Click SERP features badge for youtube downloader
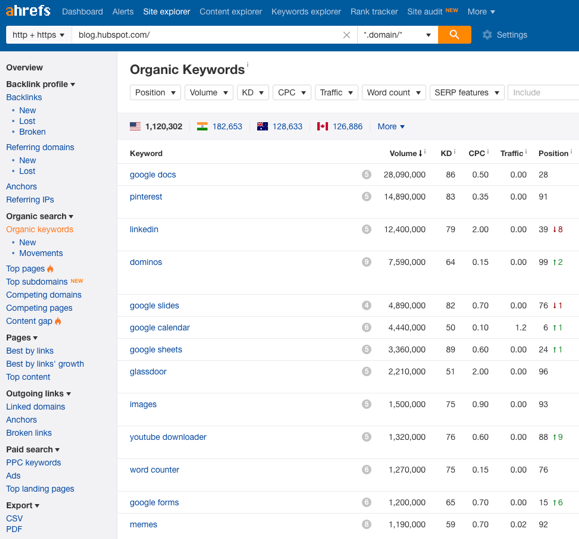This screenshot has width=579, height=539. coord(366,437)
